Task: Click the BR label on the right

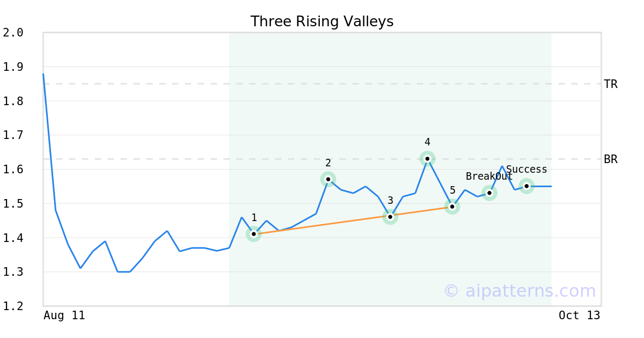Action: point(610,159)
